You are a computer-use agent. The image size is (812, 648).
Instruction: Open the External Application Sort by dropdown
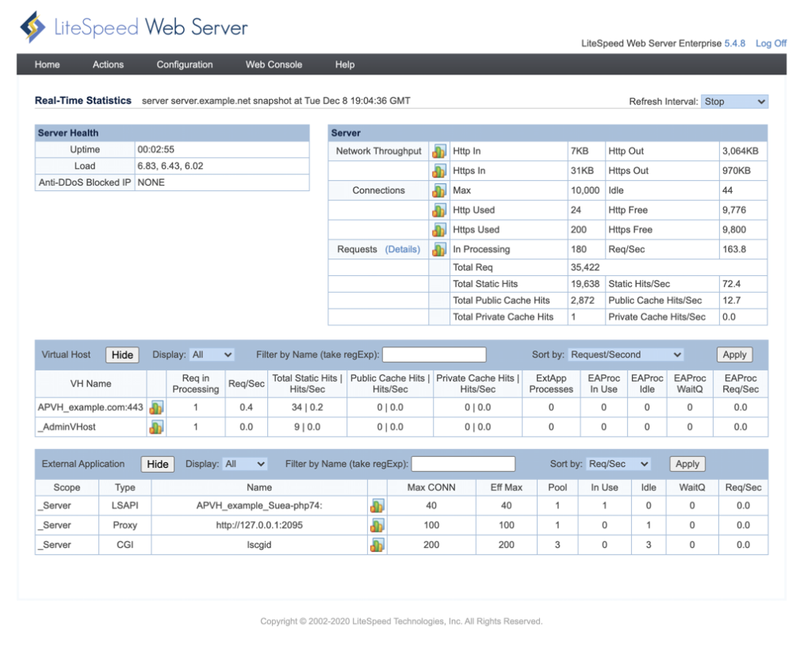[x=620, y=464]
